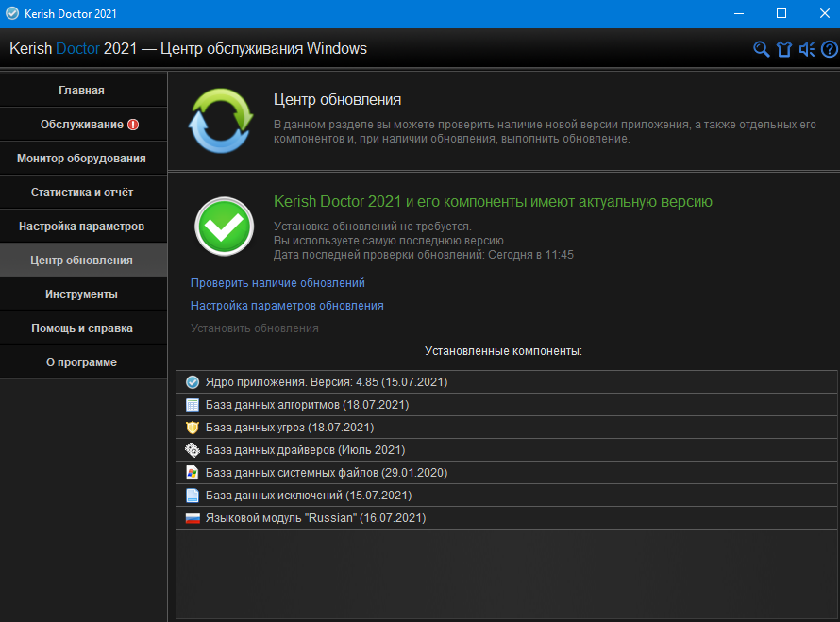Close the Kerish Doctor 2021 window

825,13
